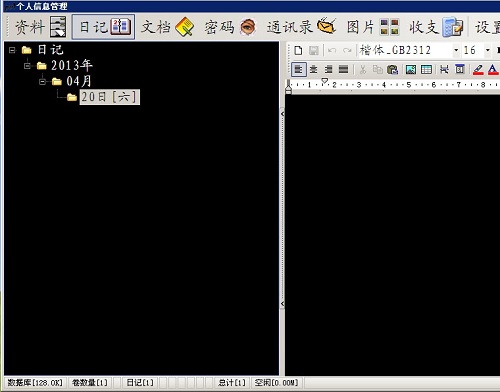Open the 楷体_GB2312 font dropdown

click(456, 50)
